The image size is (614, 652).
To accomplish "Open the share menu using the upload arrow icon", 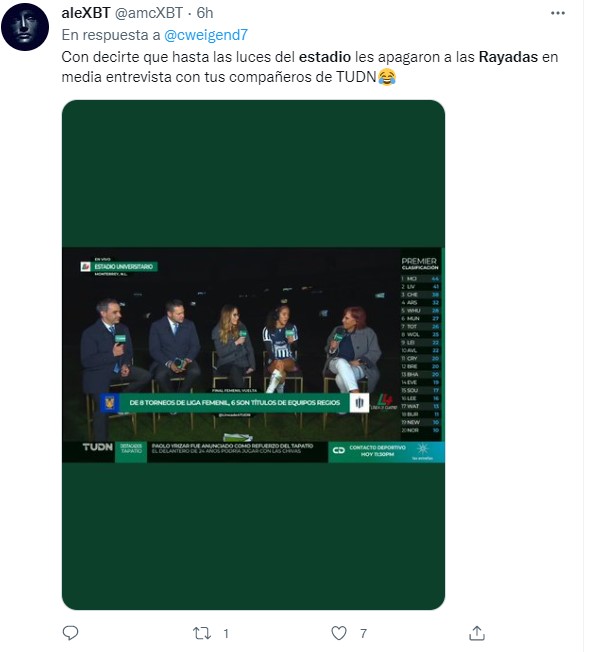I will [x=477, y=633].
